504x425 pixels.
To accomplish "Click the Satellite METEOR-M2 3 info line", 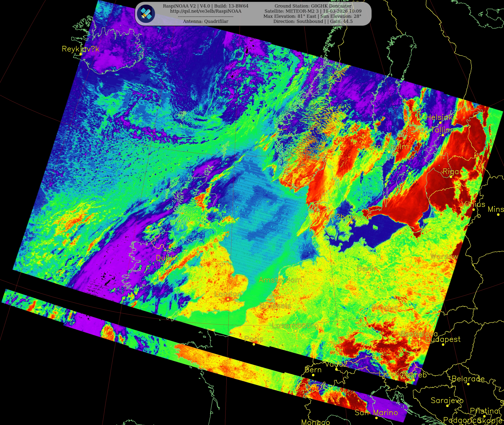I will [x=313, y=11].
